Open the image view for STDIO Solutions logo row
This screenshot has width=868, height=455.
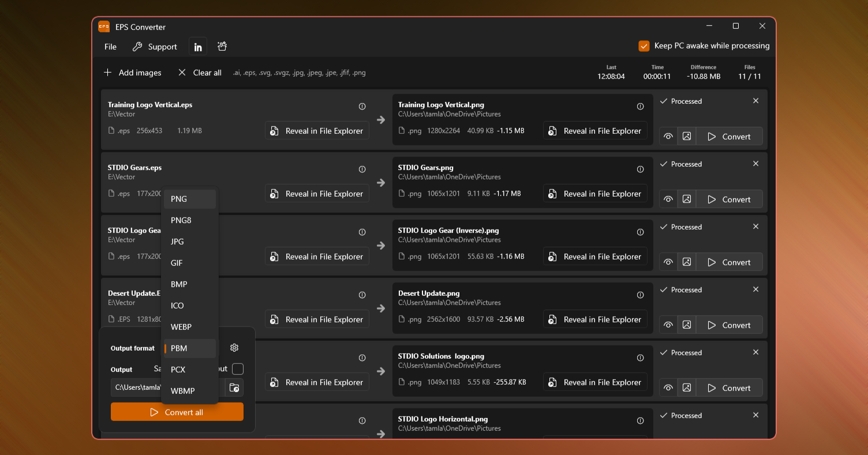pos(687,388)
